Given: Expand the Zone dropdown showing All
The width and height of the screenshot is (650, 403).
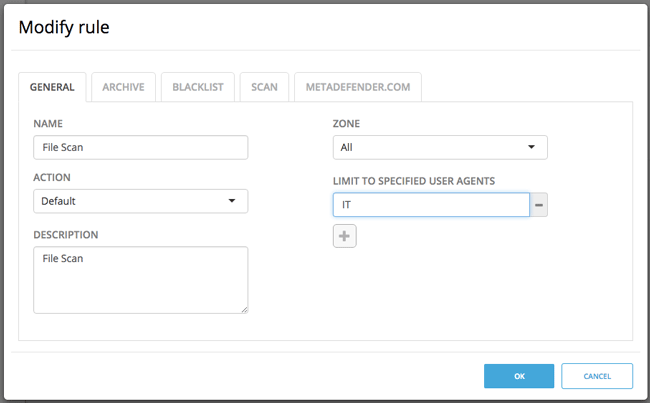Looking at the screenshot, I should tap(440, 148).
